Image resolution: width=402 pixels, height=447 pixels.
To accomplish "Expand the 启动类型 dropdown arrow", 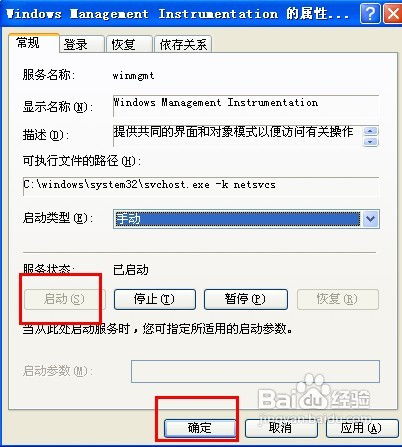I will (370, 219).
